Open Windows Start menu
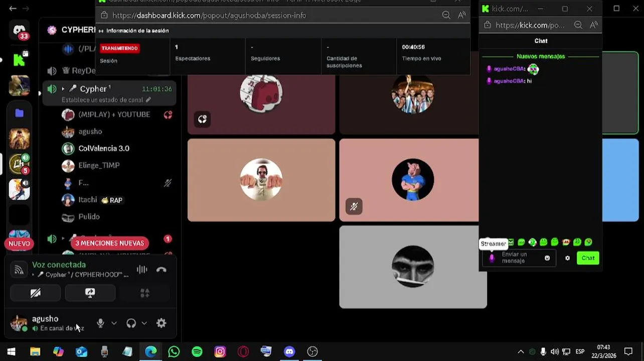 click(11, 351)
